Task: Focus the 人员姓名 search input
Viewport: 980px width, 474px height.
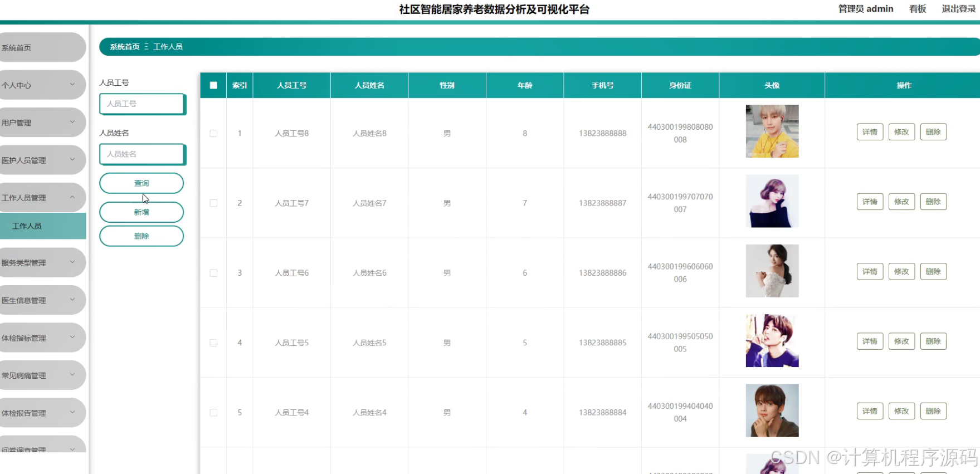Action: pos(143,154)
